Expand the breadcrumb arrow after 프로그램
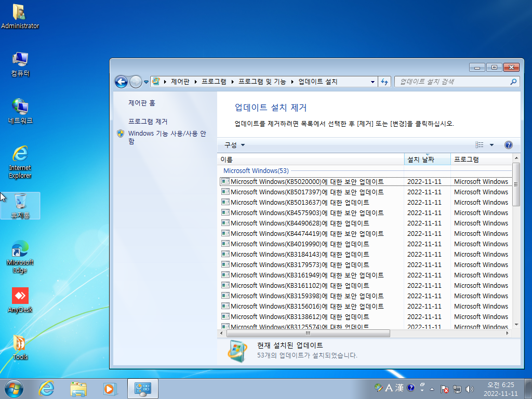This screenshot has height=399, width=532. pos(233,82)
